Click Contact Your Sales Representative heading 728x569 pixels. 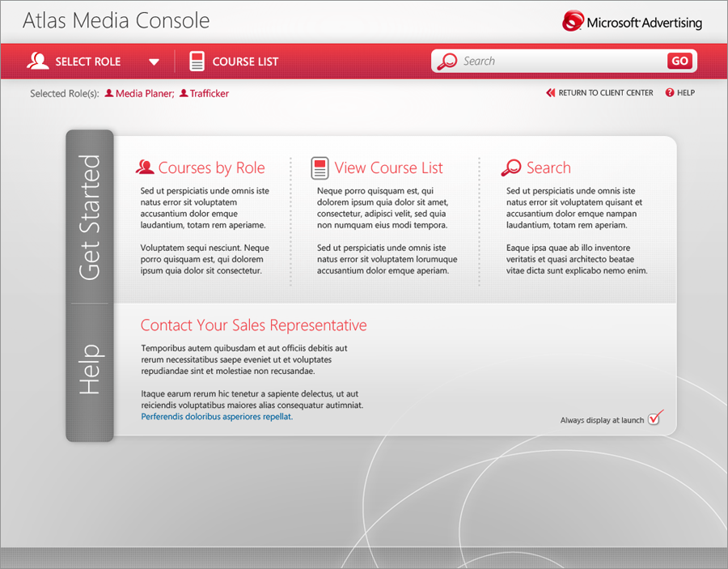(x=253, y=325)
